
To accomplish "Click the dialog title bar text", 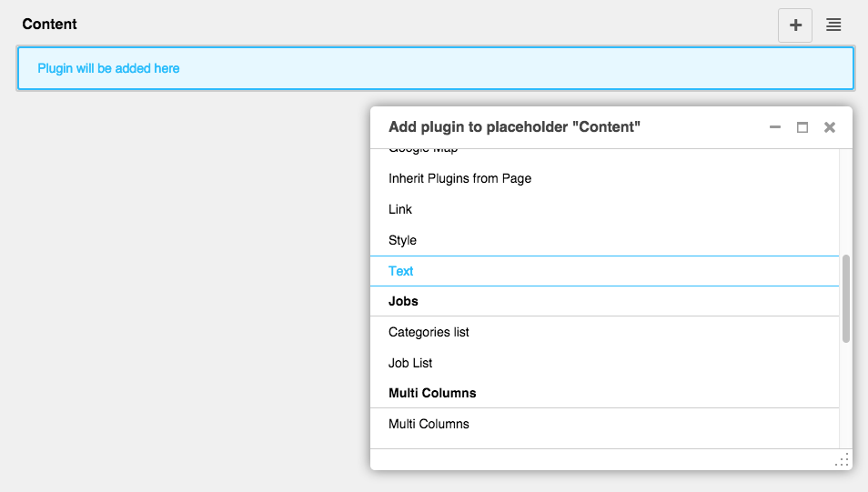I will (514, 127).
